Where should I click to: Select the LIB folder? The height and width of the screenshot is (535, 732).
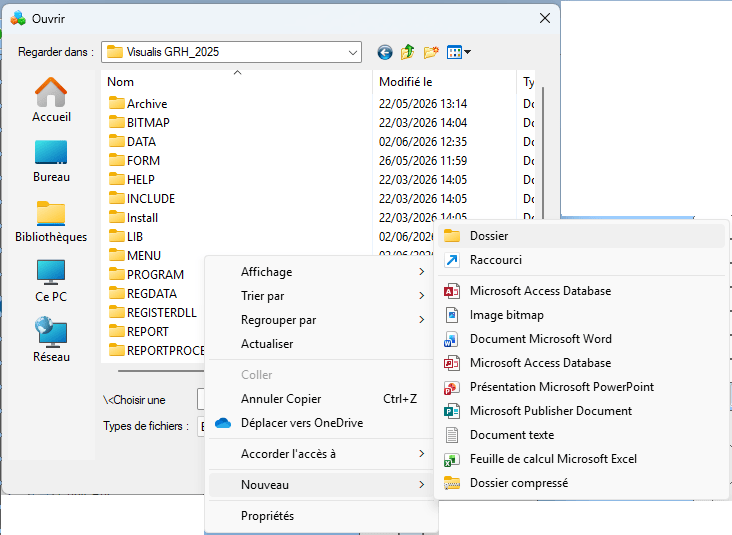click(x=126, y=237)
